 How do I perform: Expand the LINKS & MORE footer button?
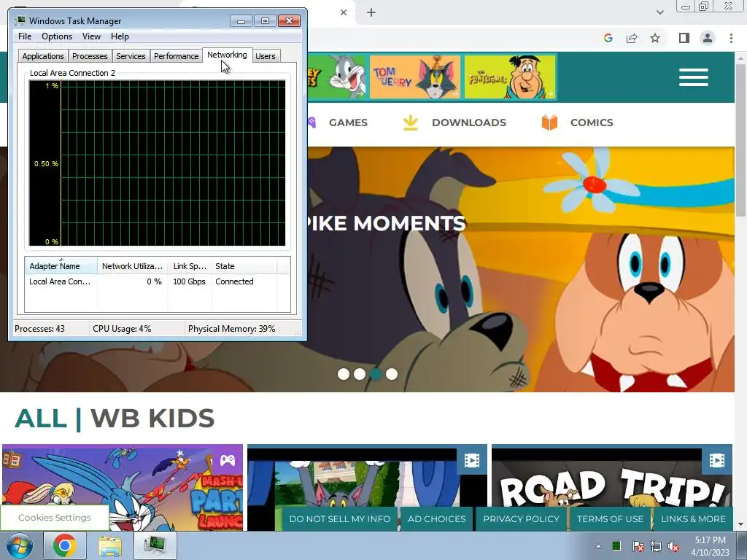pyautogui.click(x=693, y=519)
